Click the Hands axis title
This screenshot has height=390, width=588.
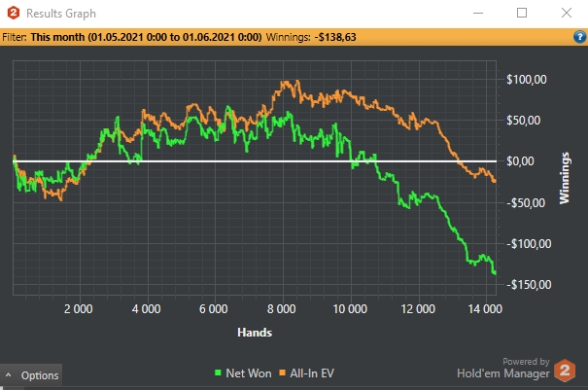pos(255,333)
